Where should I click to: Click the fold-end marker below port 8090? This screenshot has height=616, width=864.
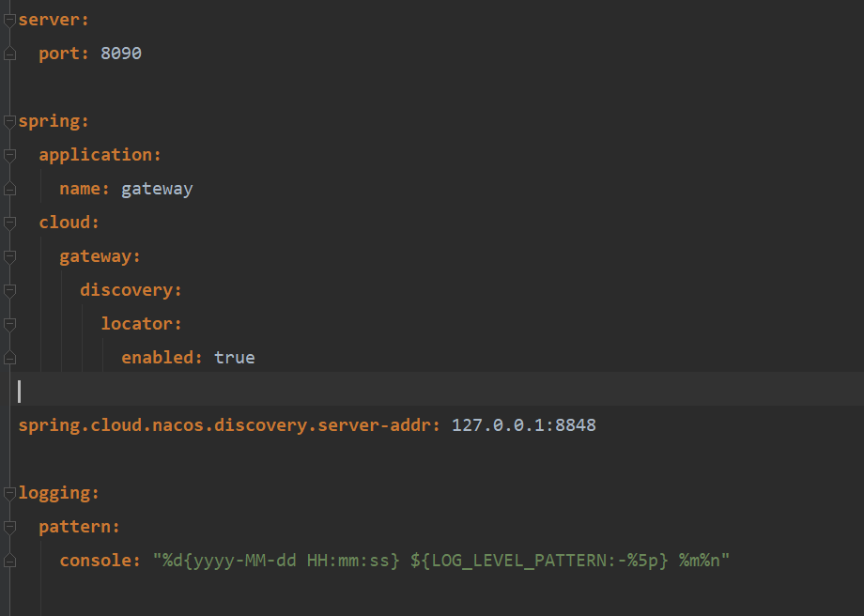coord(8,54)
